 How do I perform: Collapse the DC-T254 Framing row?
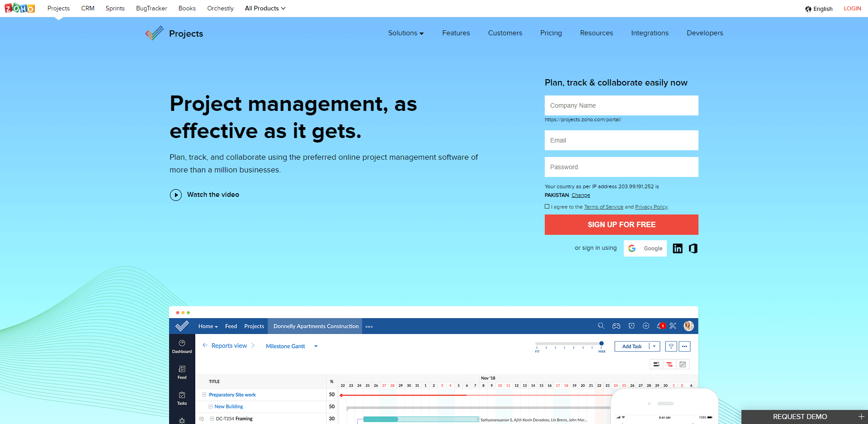tap(212, 419)
